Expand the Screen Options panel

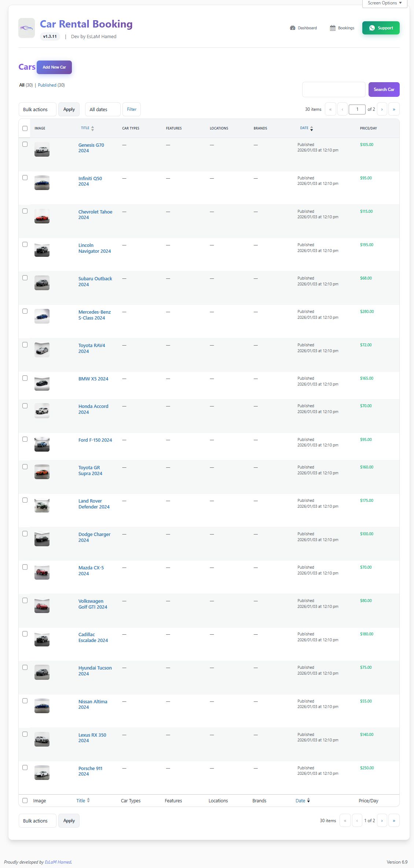[x=384, y=3]
